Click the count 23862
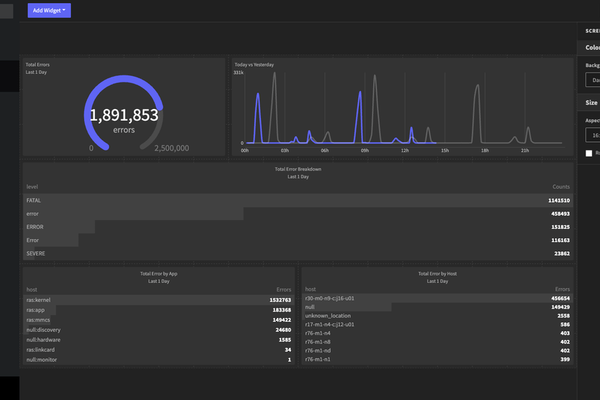 click(562, 253)
